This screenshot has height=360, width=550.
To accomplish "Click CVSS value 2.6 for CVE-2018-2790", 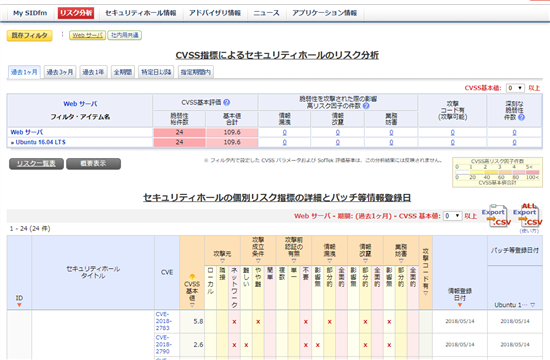I will click(x=198, y=345).
